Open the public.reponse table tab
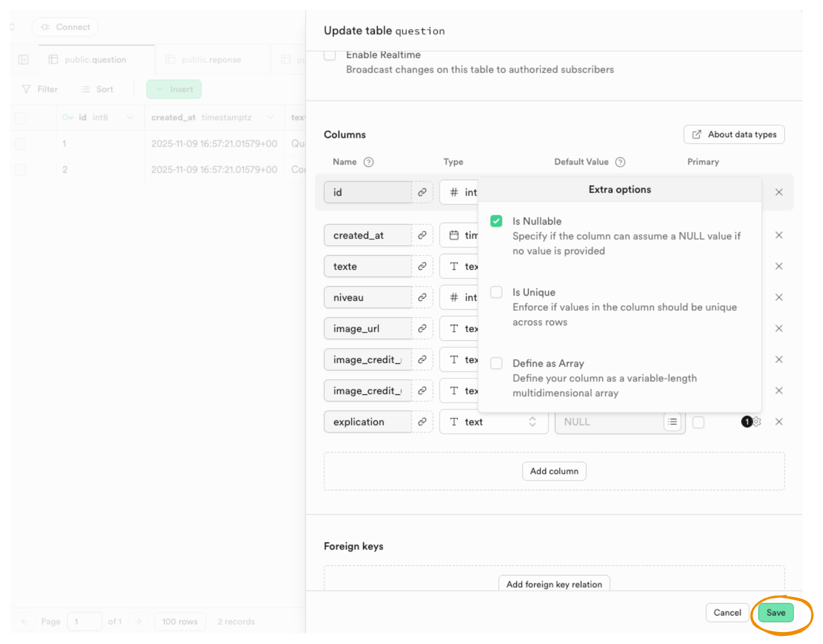Screen dimensions: 823x644 pos(211,60)
